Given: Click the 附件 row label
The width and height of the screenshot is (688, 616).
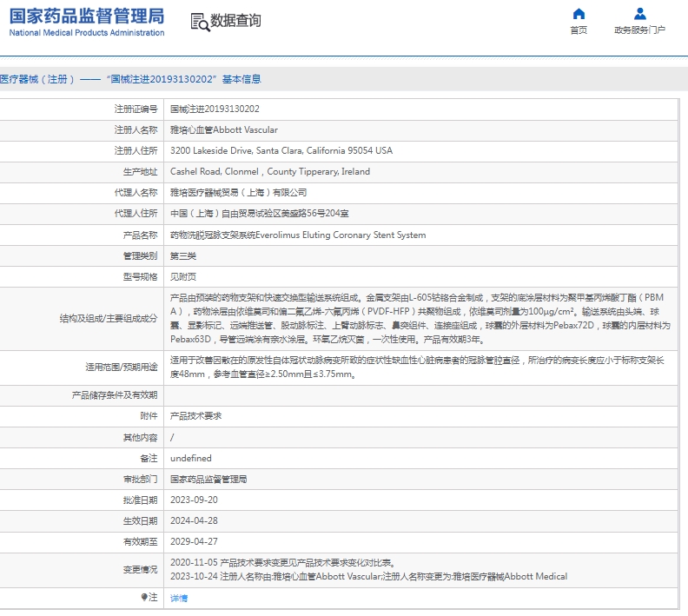Looking at the screenshot, I should (x=149, y=416).
